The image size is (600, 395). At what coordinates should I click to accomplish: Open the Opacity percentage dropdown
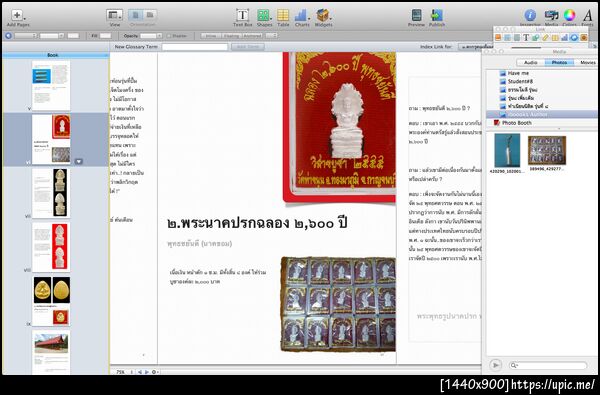151,36
